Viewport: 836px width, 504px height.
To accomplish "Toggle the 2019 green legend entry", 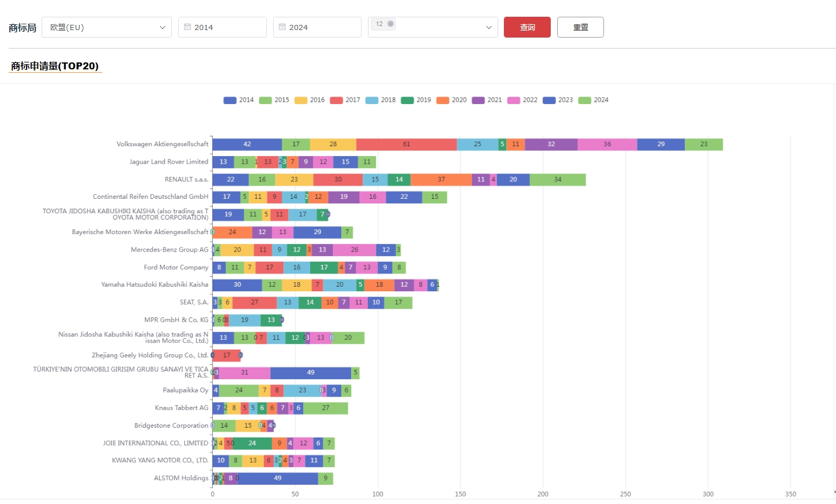I will [x=416, y=100].
